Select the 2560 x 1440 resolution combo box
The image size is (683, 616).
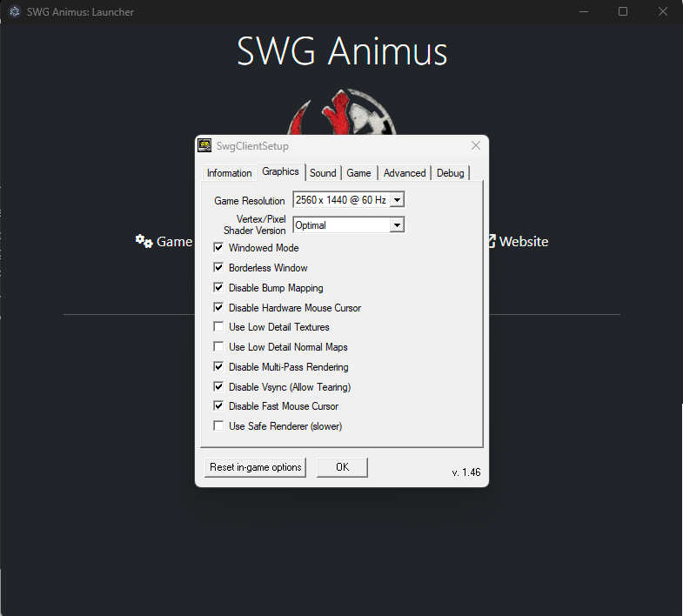tap(349, 200)
